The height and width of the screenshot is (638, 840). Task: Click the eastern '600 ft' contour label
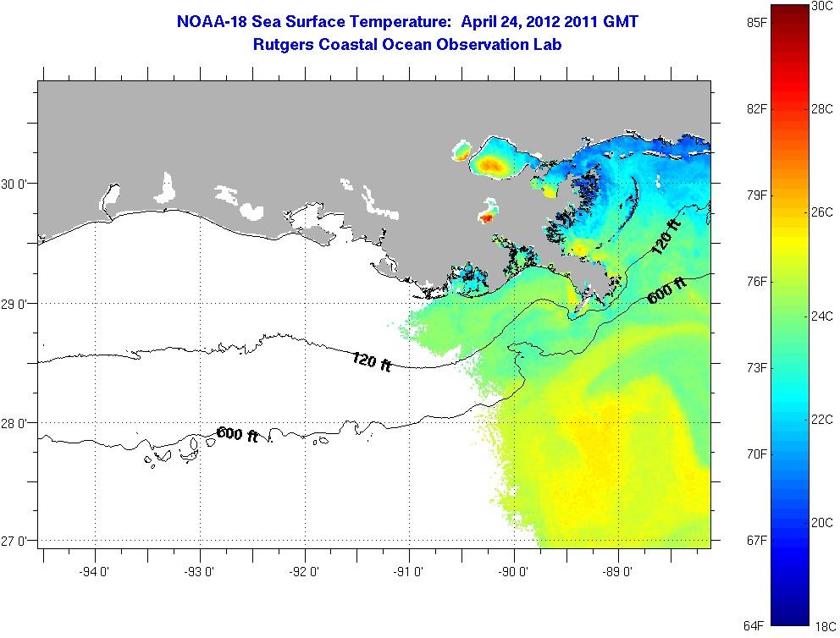coord(666,290)
